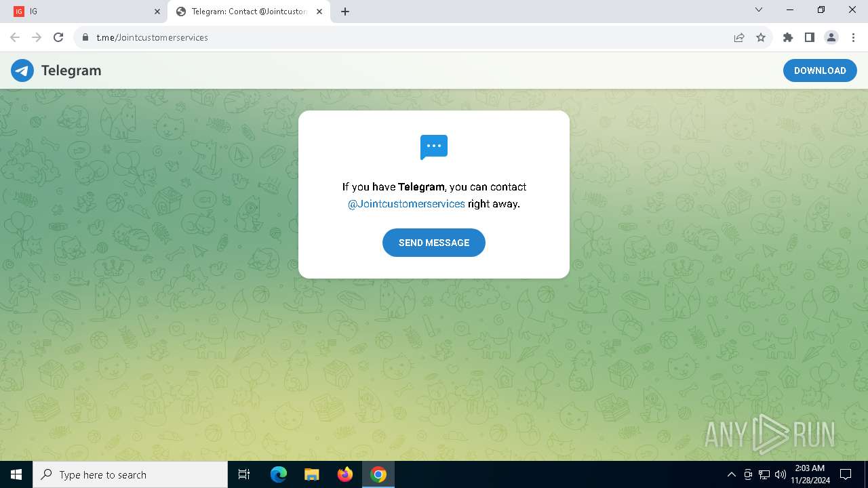Go forward with the browser forward arrow

click(37, 37)
